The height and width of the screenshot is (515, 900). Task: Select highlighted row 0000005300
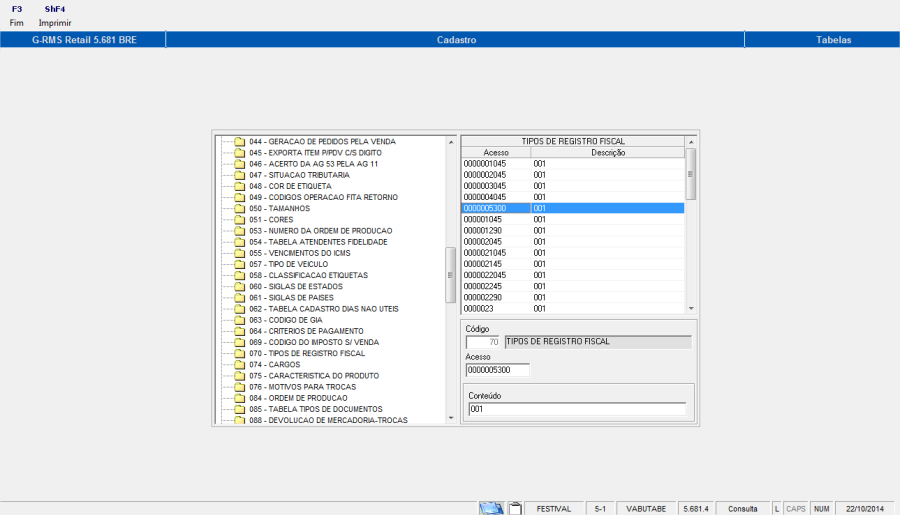click(573, 208)
